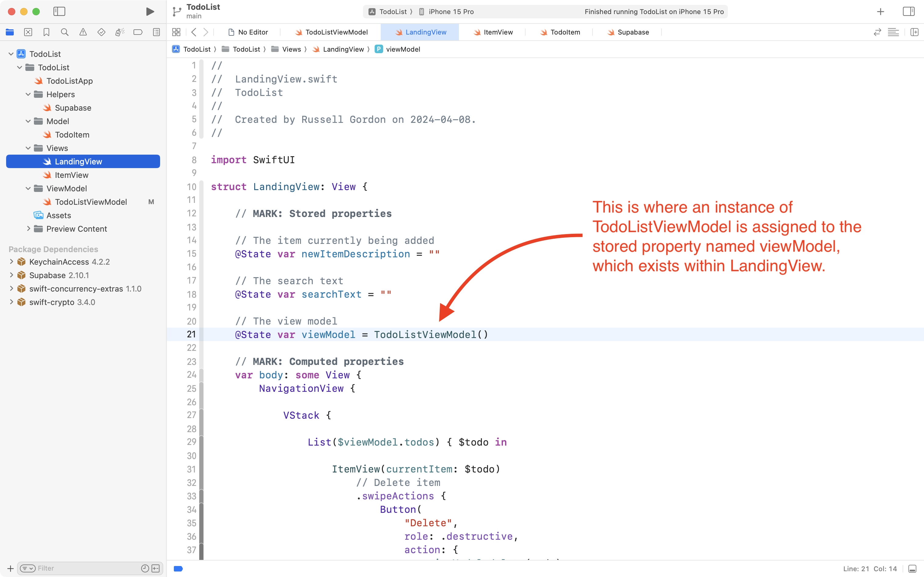Run the TodoList app with the play button
This screenshot has width=924, height=577.
tap(149, 11)
